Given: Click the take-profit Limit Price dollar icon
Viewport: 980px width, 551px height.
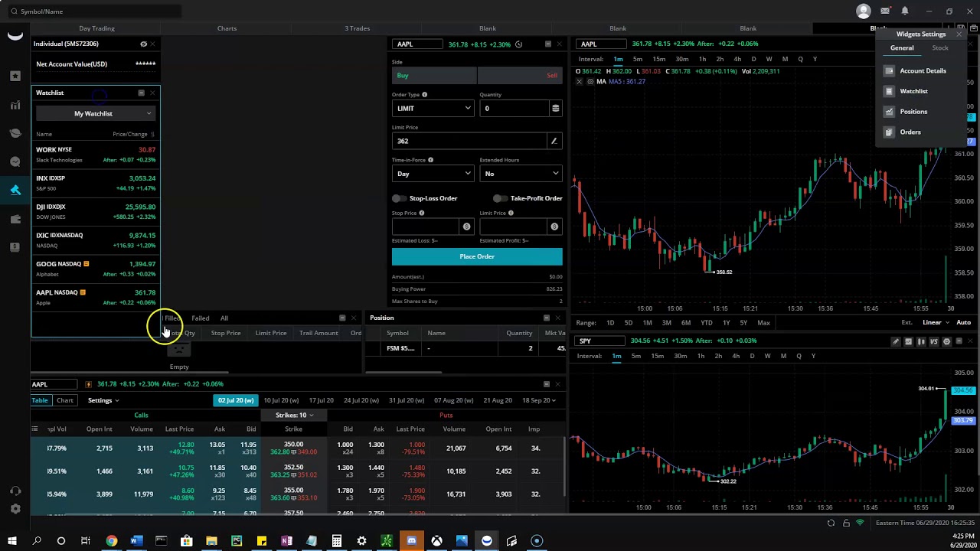Looking at the screenshot, I should coord(554,227).
